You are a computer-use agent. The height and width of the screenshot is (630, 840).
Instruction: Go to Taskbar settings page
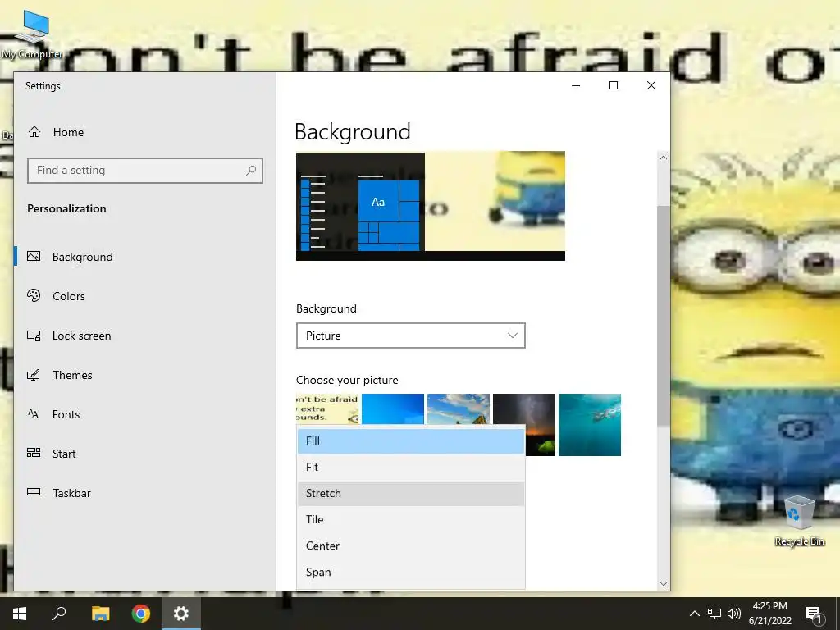[71, 493]
